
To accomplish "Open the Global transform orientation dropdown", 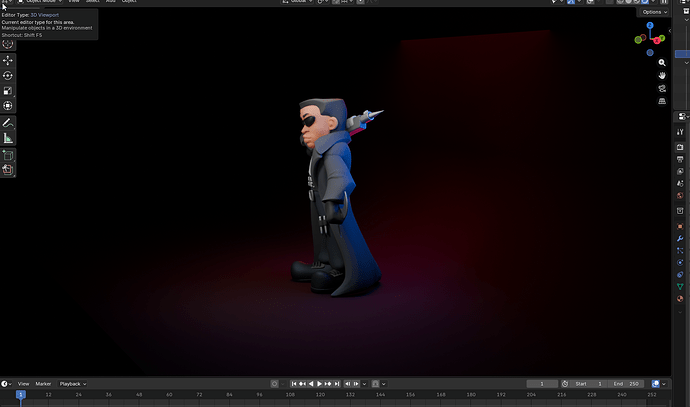I will pyautogui.click(x=297, y=1).
